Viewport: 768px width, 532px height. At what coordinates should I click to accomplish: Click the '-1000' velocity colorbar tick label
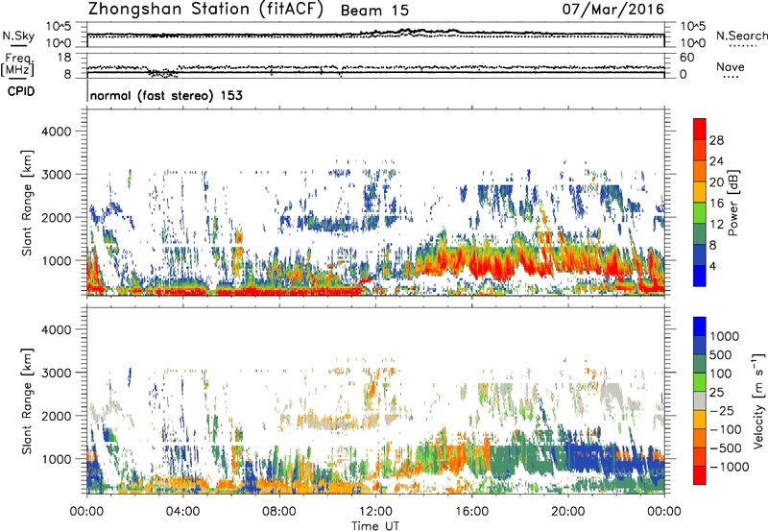coord(730,467)
